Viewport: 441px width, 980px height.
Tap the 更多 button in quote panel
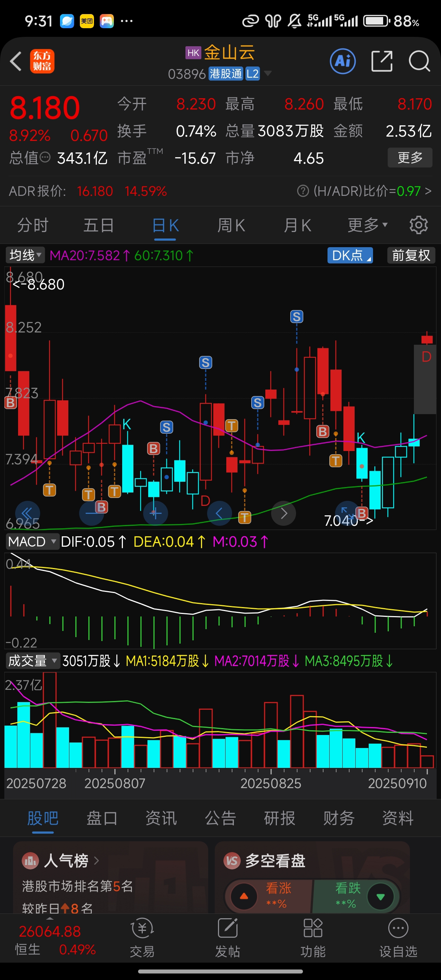[410, 157]
